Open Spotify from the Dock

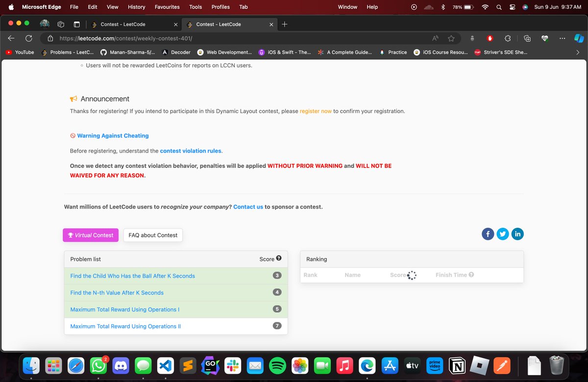click(277, 365)
